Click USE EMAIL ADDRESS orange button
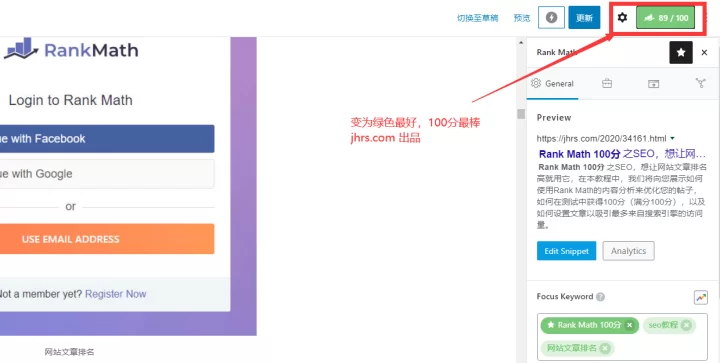720x363 pixels. coord(107,239)
